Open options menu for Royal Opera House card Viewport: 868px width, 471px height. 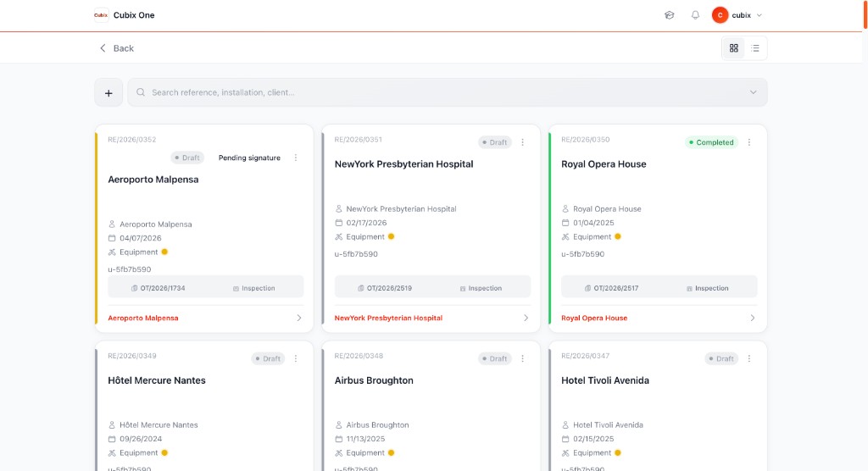pyautogui.click(x=749, y=142)
